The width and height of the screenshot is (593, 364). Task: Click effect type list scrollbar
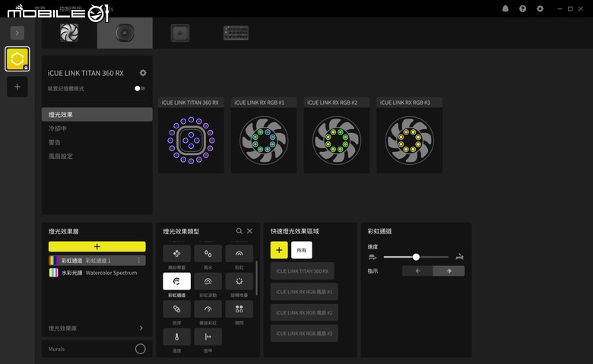(257, 278)
